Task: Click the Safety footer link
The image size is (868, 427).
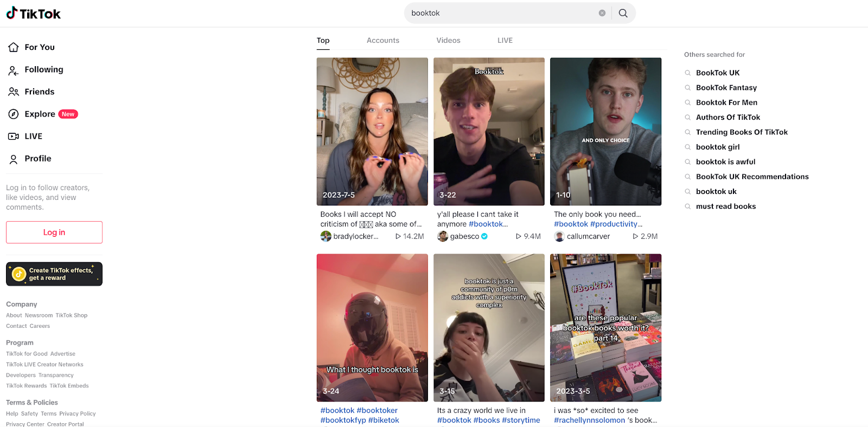Action: 29,413
